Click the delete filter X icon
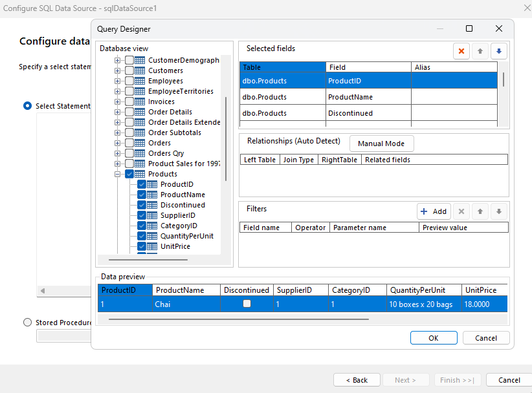 [x=461, y=211]
